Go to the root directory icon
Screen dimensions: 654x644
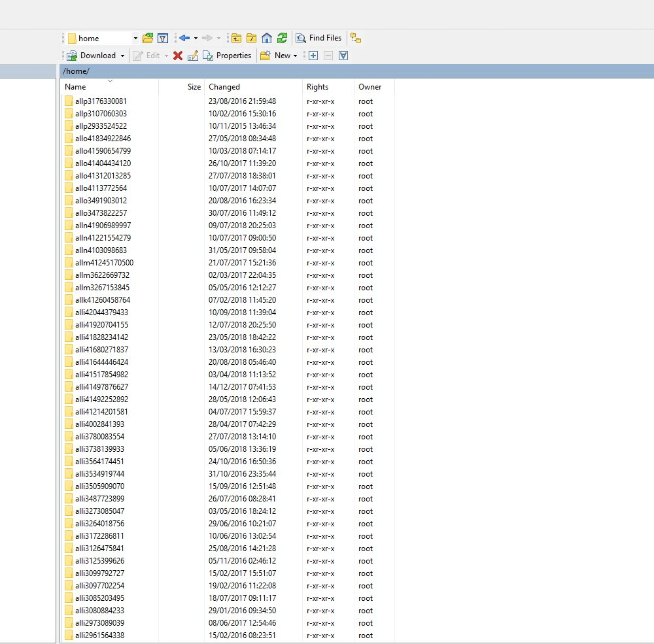point(252,39)
